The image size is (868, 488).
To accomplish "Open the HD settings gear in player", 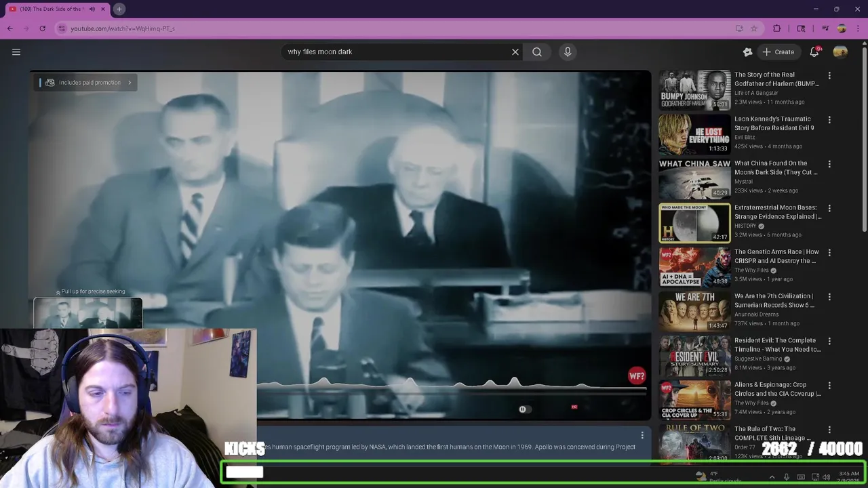I will tap(574, 407).
